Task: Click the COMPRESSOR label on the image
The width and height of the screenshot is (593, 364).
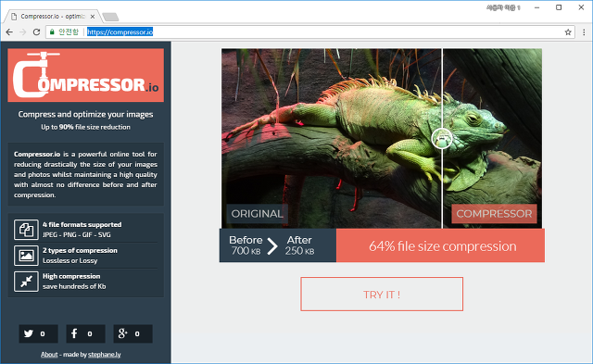Action: [x=494, y=214]
